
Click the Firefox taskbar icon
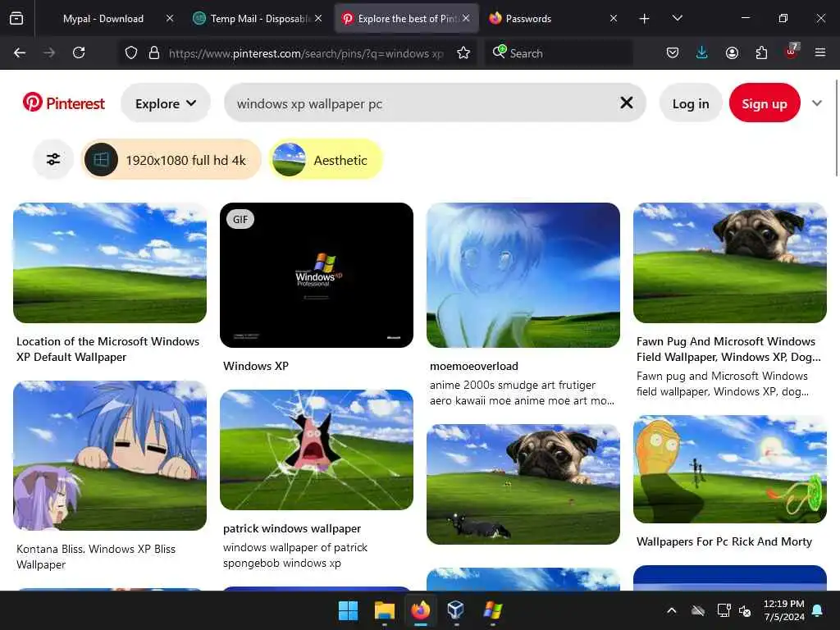coord(421,610)
